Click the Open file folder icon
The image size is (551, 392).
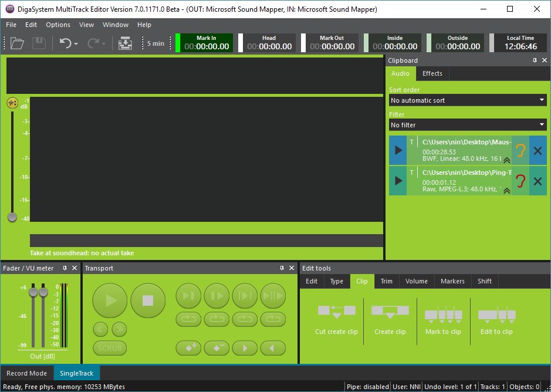coord(17,43)
